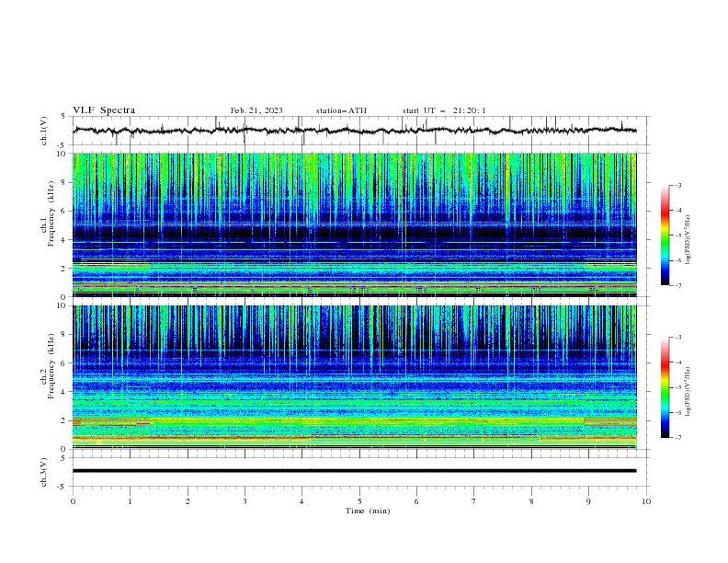The image size is (728, 563).
Task: Click time axis tick label '4'
Action: pos(301,501)
